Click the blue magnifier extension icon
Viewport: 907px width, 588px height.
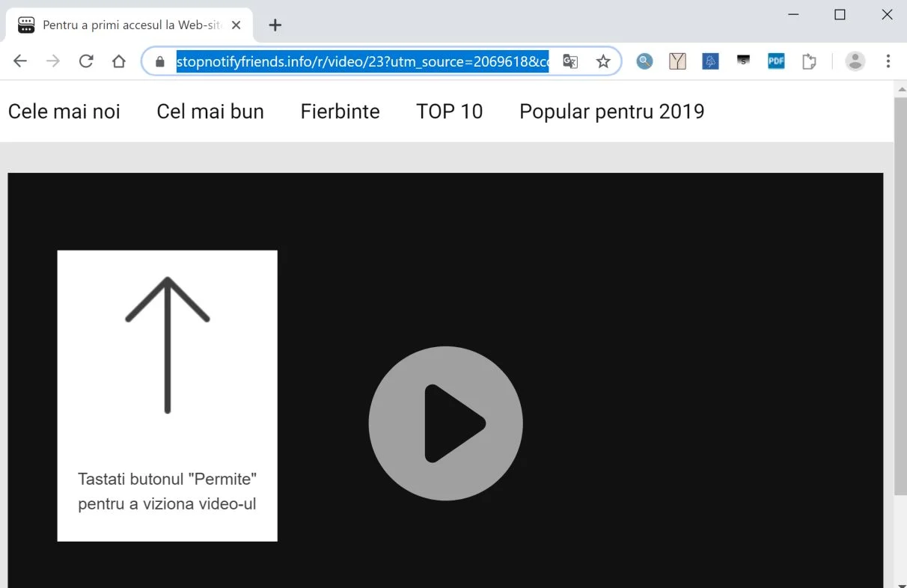pyautogui.click(x=644, y=61)
